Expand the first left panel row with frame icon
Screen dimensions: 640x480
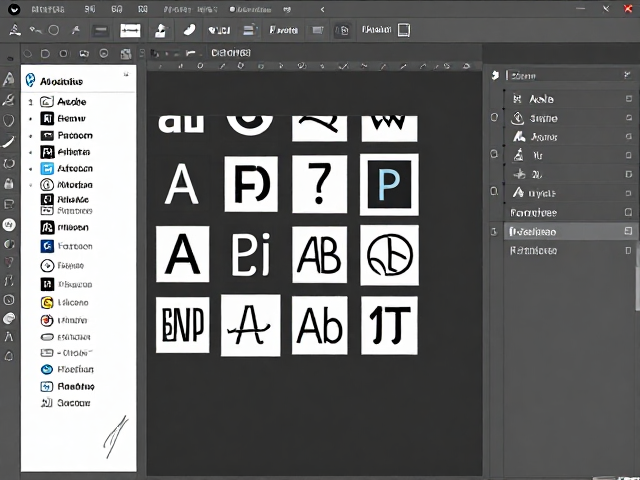click(x=30, y=102)
